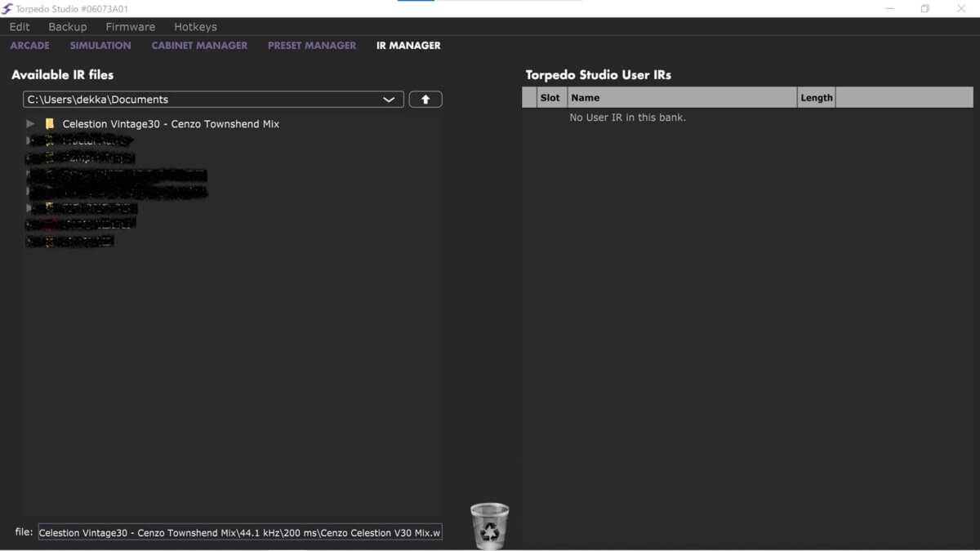The image size is (980, 551).
Task: Click the Length column header
Action: pos(817,98)
